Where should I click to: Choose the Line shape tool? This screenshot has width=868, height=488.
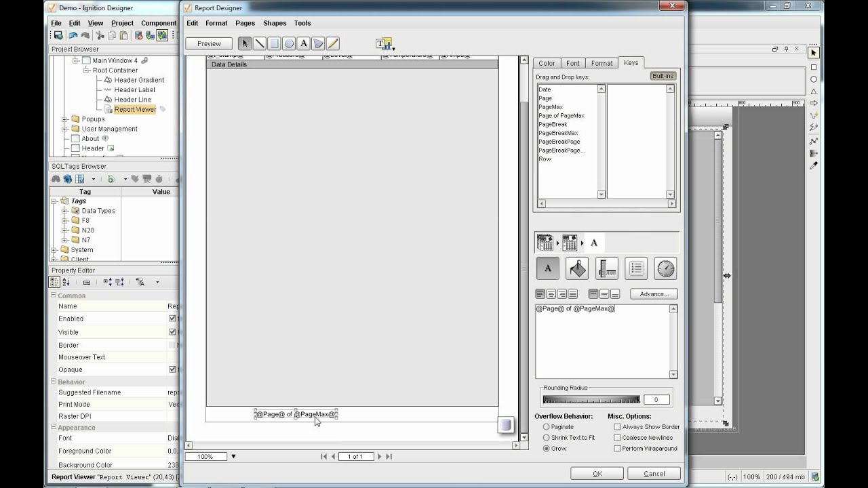260,43
